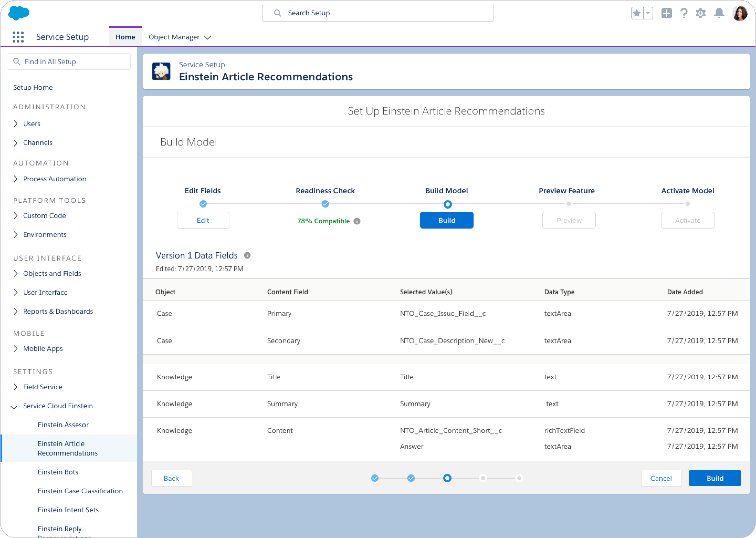Click info icon next to Version 1 Data Fields
The image size is (756, 538).
[x=247, y=255]
